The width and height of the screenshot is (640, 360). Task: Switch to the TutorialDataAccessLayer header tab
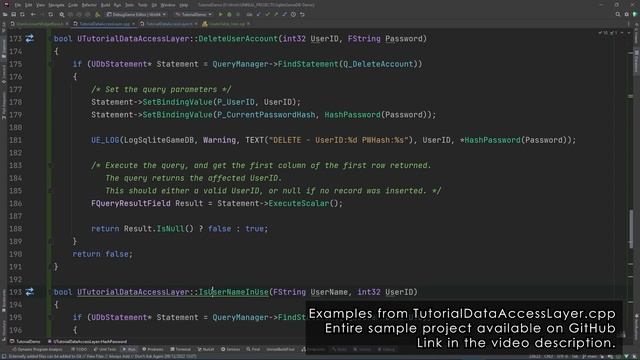pos(169,24)
